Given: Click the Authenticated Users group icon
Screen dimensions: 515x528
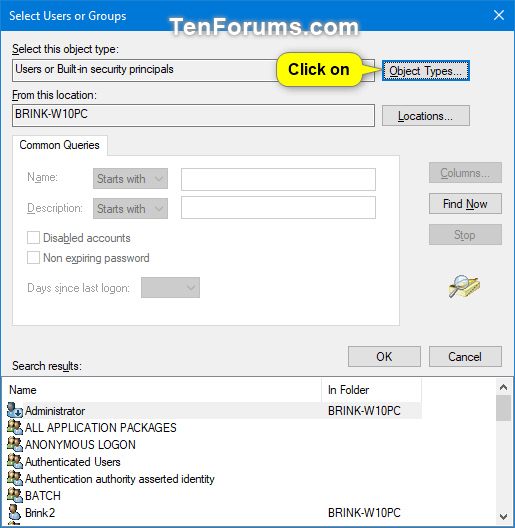Looking at the screenshot, I should [x=15, y=462].
